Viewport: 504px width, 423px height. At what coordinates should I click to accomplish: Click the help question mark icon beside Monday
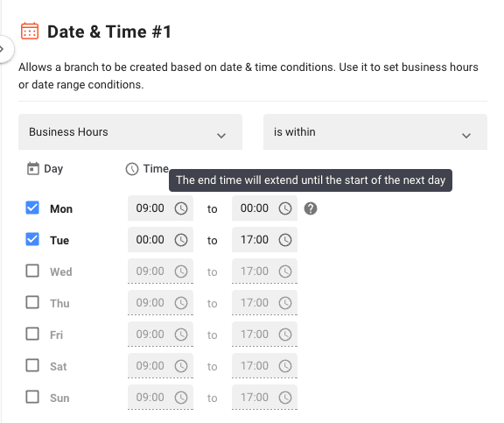click(x=310, y=208)
